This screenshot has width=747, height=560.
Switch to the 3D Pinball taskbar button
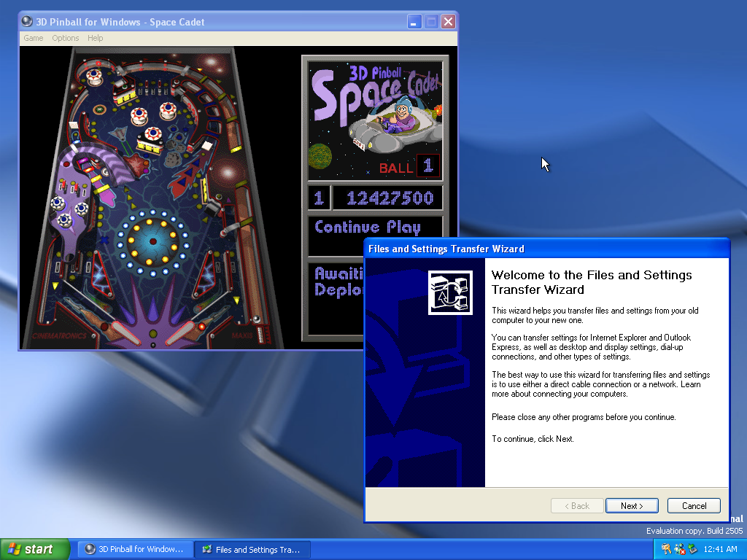point(135,549)
